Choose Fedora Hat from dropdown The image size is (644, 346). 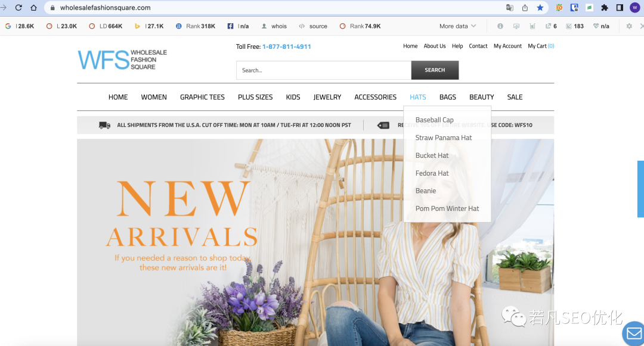point(432,173)
